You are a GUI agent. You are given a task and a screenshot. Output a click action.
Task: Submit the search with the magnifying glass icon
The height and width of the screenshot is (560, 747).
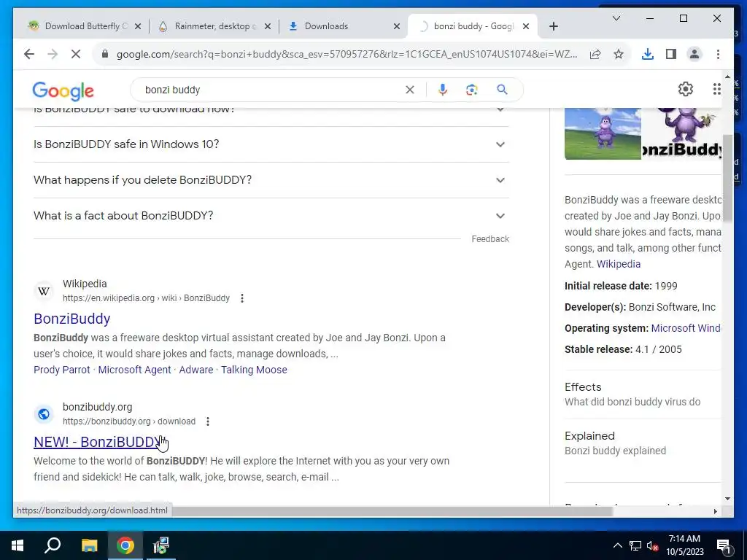click(502, 90)
